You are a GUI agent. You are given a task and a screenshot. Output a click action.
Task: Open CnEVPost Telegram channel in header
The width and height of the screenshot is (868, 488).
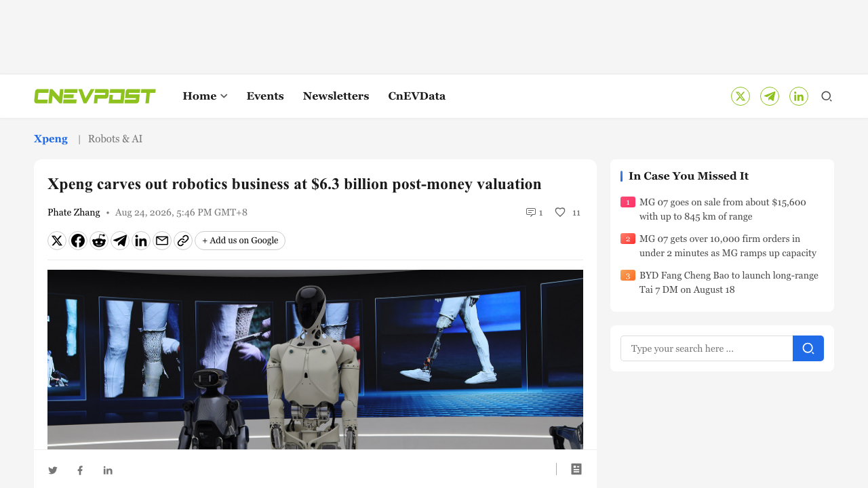click(x=770, y=96)
